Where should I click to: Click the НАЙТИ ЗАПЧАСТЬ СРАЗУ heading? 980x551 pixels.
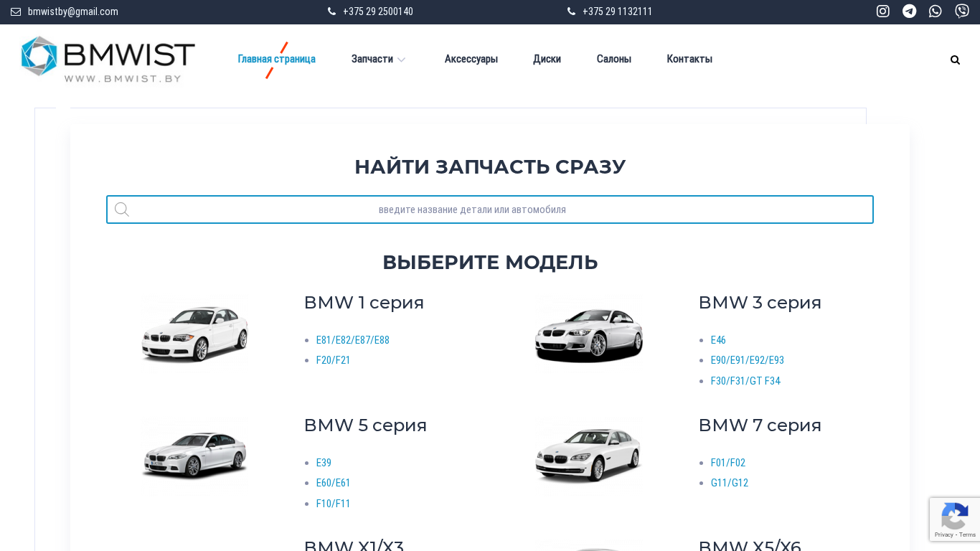click(490, 166)
